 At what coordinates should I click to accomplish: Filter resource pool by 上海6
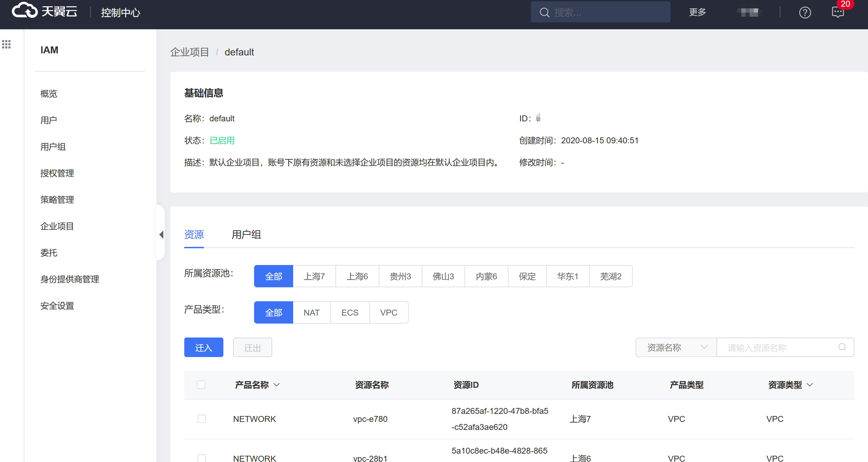357,276
